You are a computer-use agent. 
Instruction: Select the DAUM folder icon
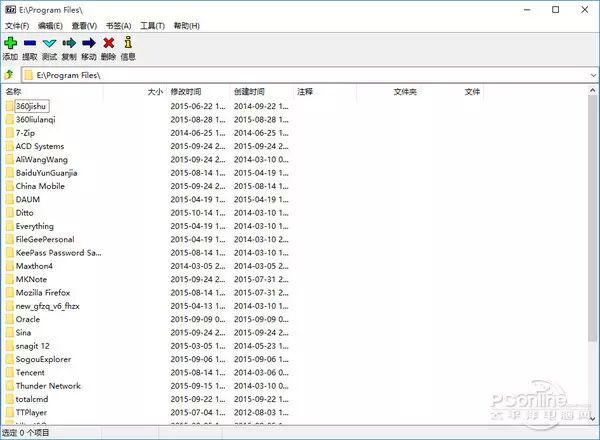point(10,200)
